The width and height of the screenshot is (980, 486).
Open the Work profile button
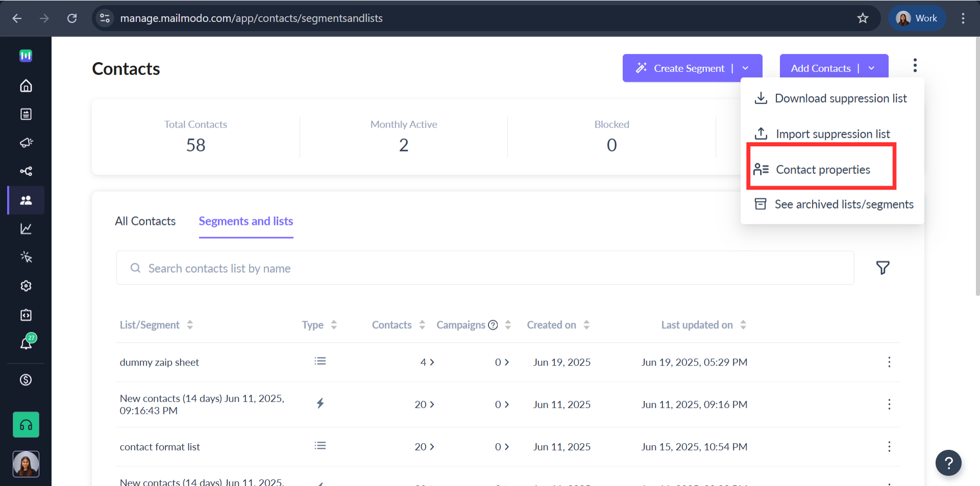point(917,18)
